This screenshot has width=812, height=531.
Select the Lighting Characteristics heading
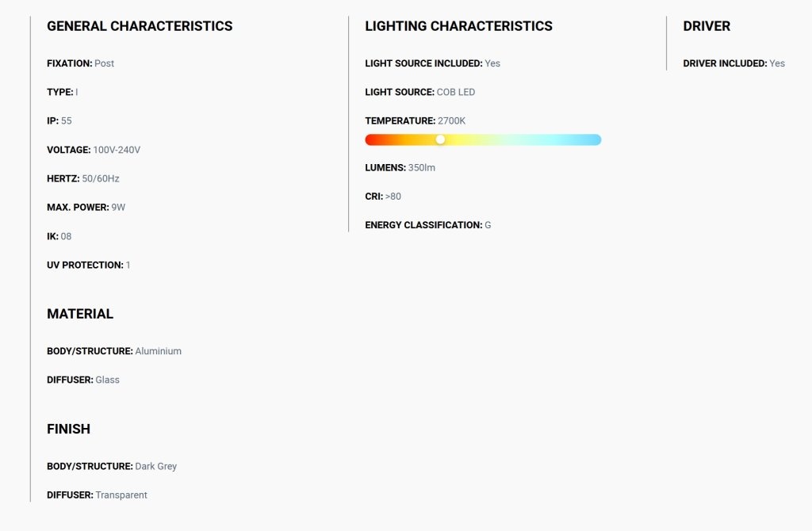click(x=459, y=26)
